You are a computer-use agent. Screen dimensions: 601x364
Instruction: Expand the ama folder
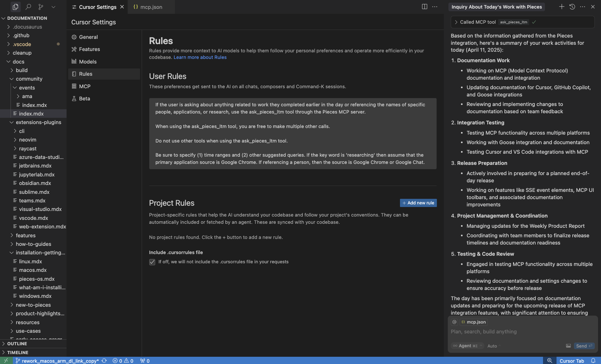33,96
